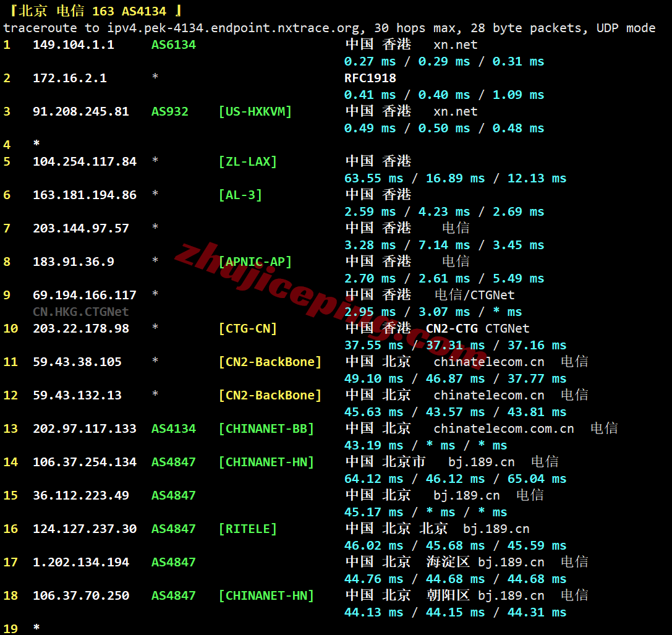Select IP 124.127.237.30
The height and width of the screenshot is (635, 672).
(85, 529)
